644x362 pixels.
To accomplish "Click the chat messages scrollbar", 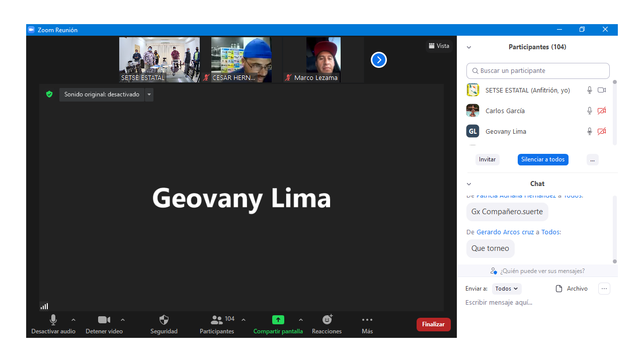I will (x=615, y=229).
